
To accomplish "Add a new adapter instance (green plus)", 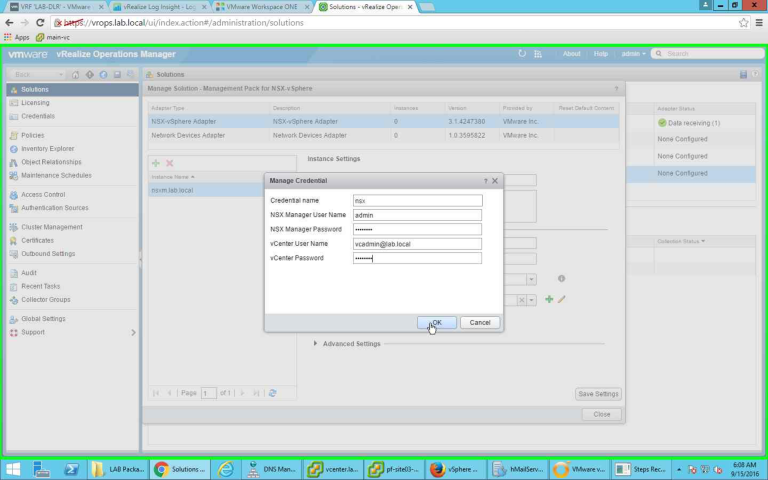I will coord(156,163).
